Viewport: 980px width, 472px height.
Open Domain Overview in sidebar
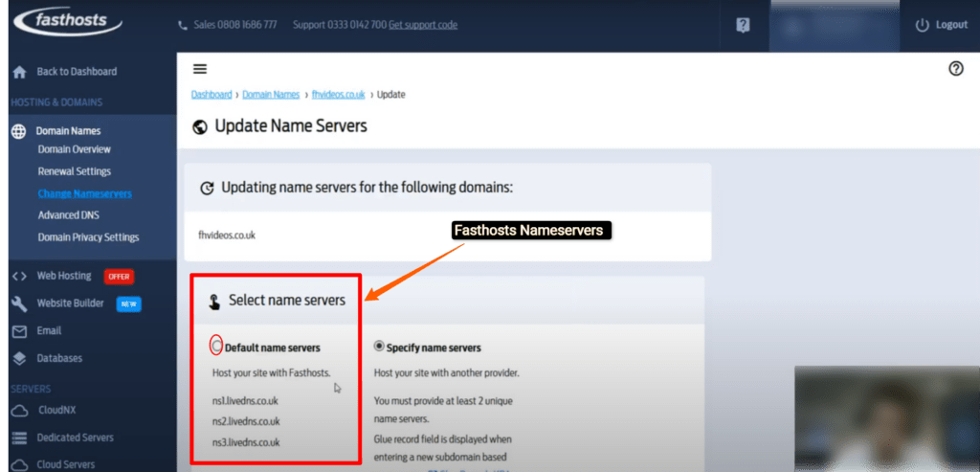click(75, 149)
